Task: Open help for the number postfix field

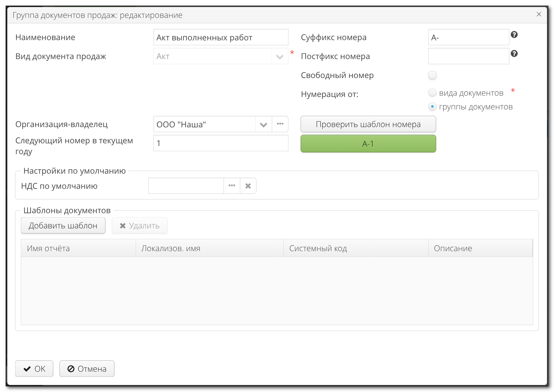Action: pos(514,54)
